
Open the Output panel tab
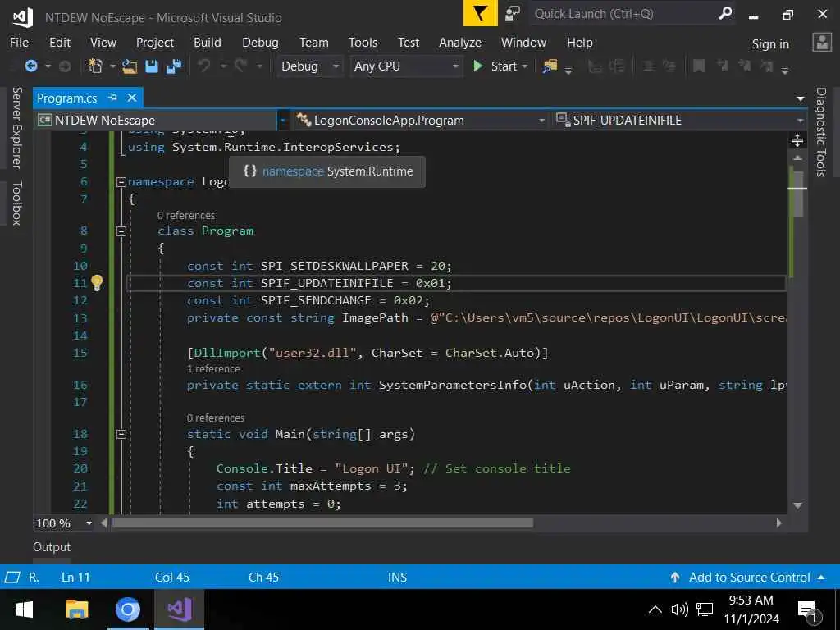[52, 547]
